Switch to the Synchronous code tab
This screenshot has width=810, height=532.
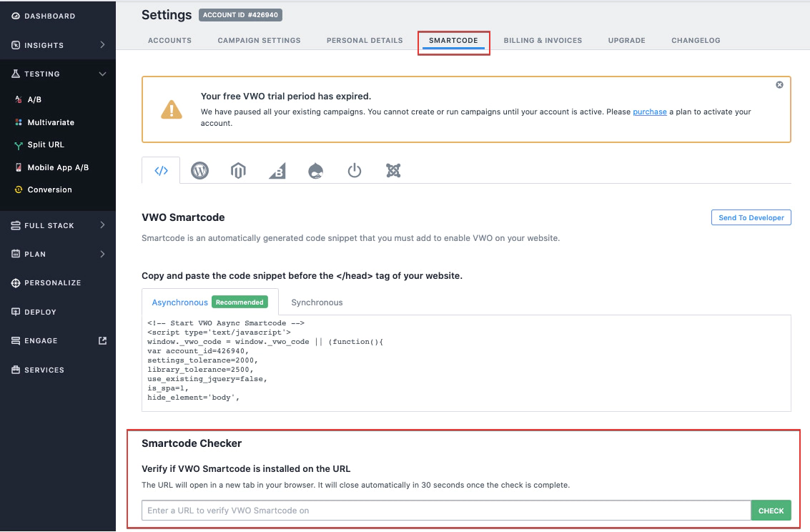point(317,302)
